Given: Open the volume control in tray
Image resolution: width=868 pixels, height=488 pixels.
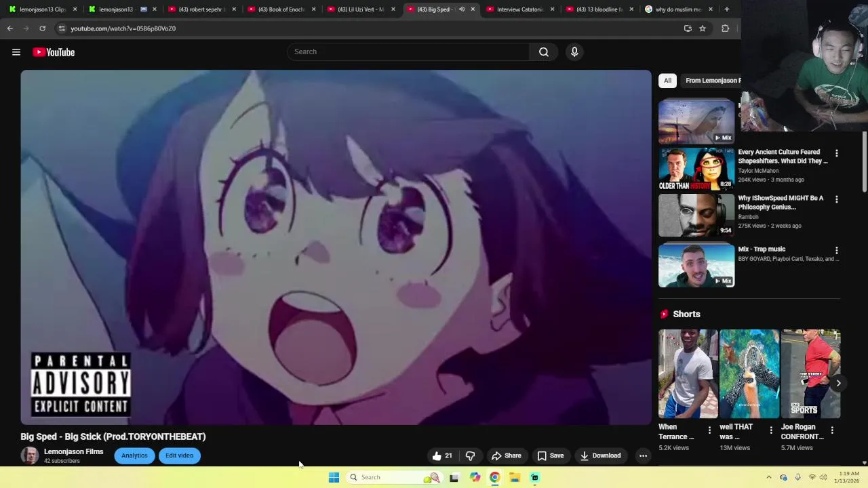Looking at the screenshot, I should pos(823,477).
